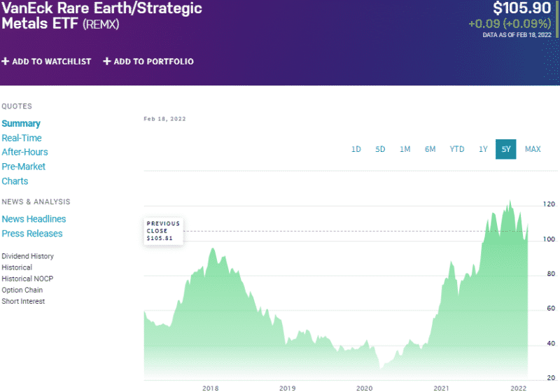View the Option Chain
The height and width of the screenshot is (392, 560).
22,290
